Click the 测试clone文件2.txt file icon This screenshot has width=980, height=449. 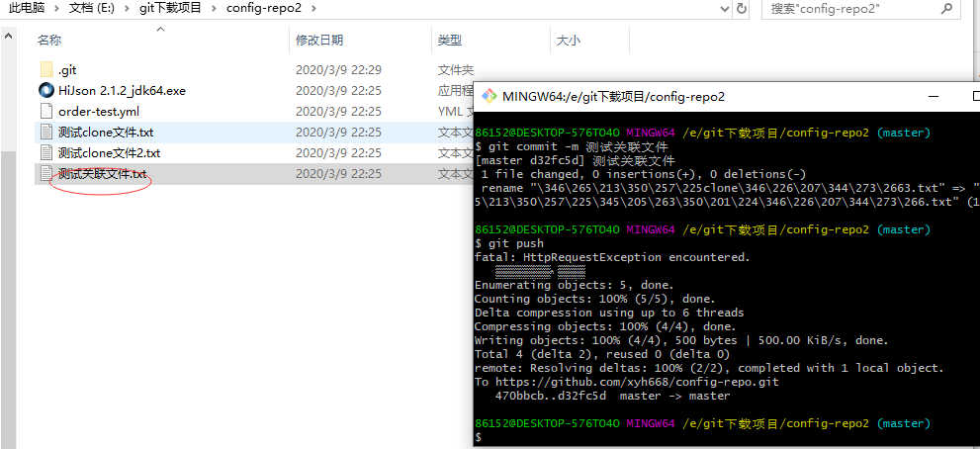coord(46,152)
